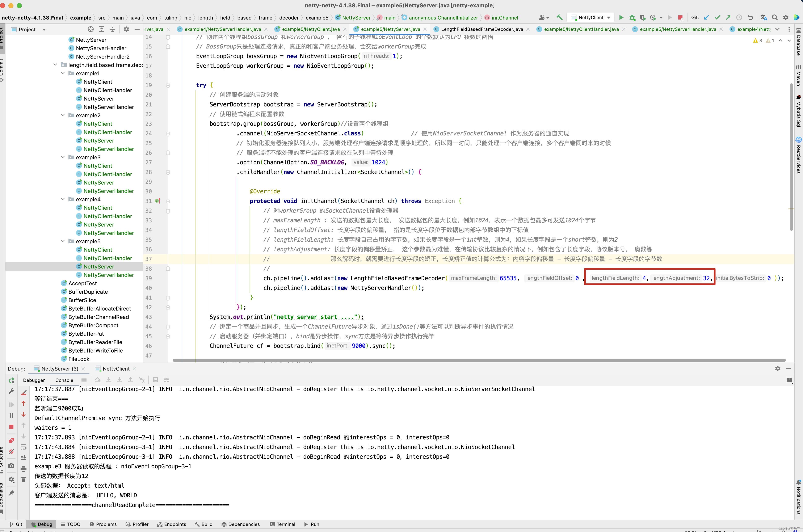Click the Rerun NettyServer icon in the debug panel

tap(11, 381)
